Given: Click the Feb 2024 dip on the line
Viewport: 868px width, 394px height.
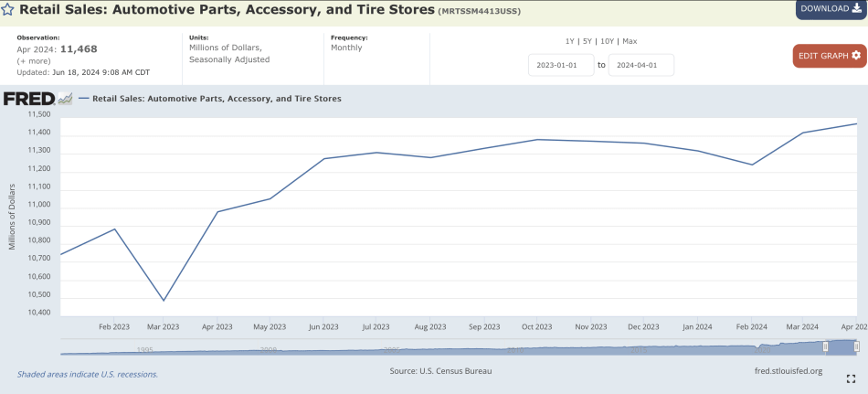Looking at the screenshot, I should 752,165.
